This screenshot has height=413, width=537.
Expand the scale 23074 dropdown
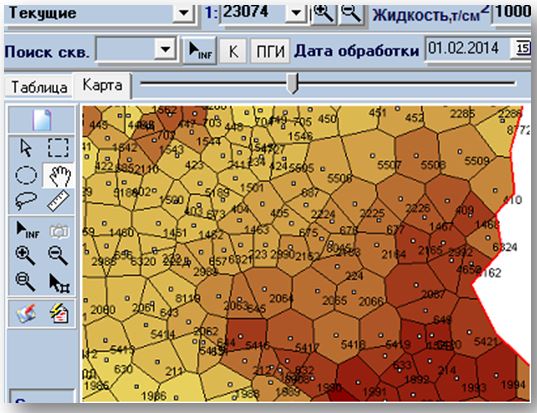[x=295, y=13]
